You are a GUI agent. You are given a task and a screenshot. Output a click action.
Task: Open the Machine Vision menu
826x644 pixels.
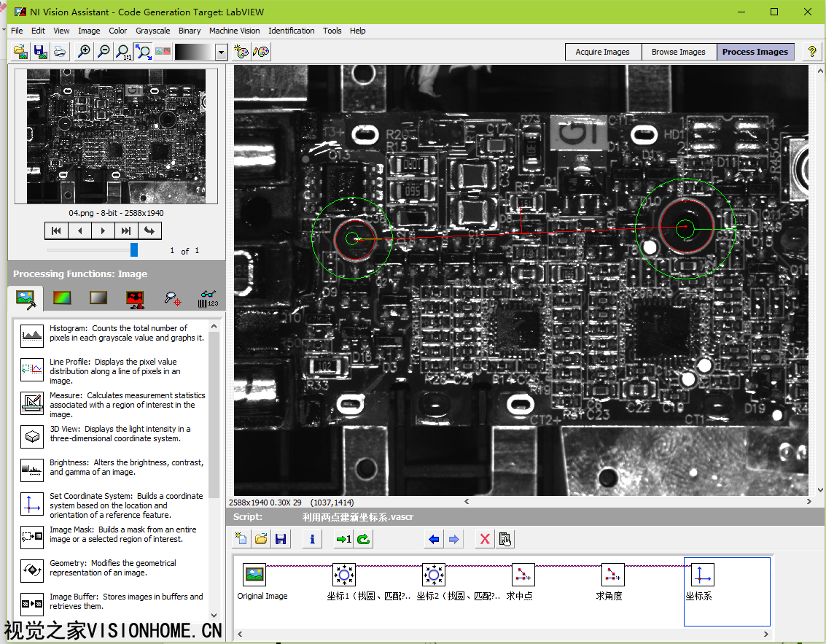coord(234,31)
